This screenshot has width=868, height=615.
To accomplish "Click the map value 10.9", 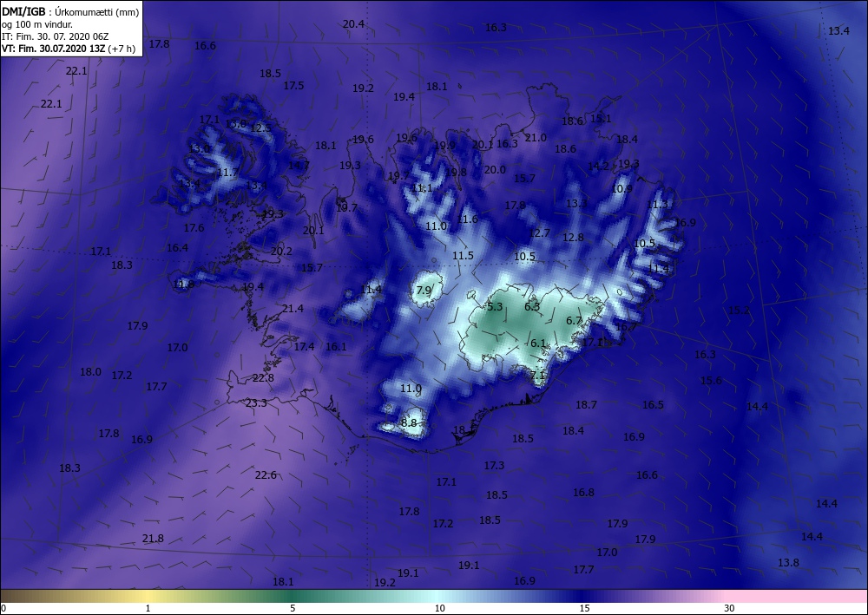I will [621, 188].
